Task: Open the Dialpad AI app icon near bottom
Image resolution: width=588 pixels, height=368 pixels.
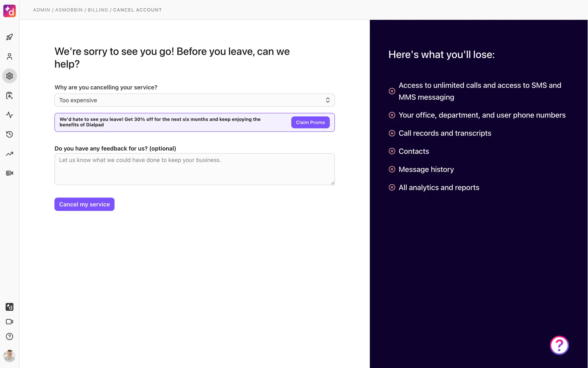Action: (9, 307)
